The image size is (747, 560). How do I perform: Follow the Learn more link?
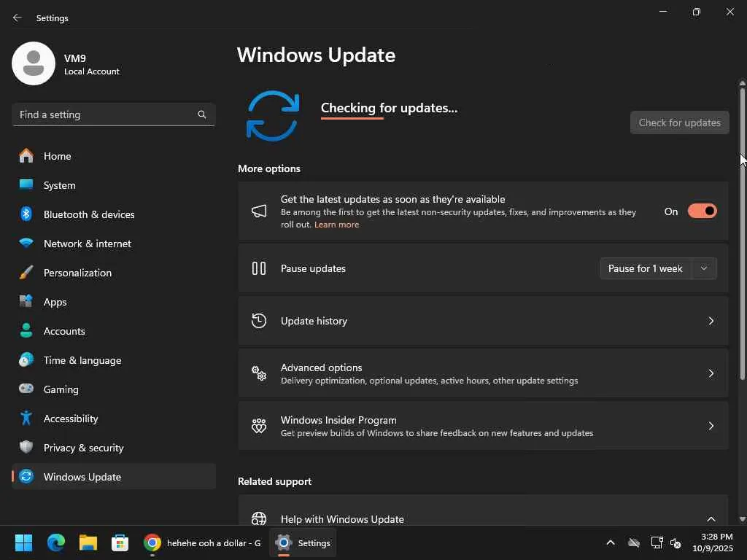tap(336, 225)
